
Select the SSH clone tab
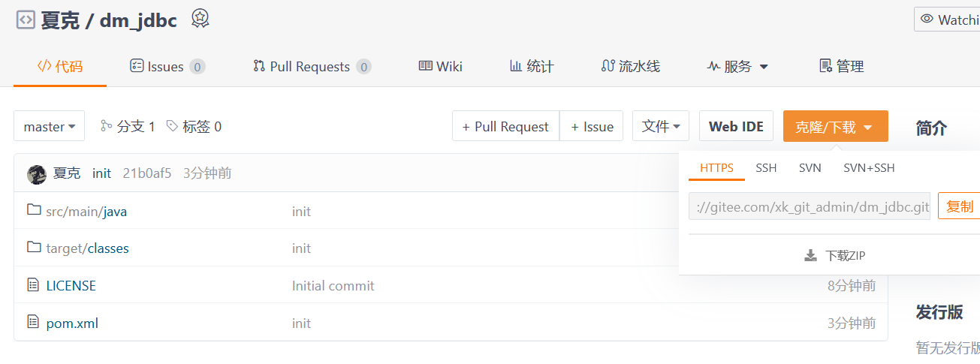[766, 167]
